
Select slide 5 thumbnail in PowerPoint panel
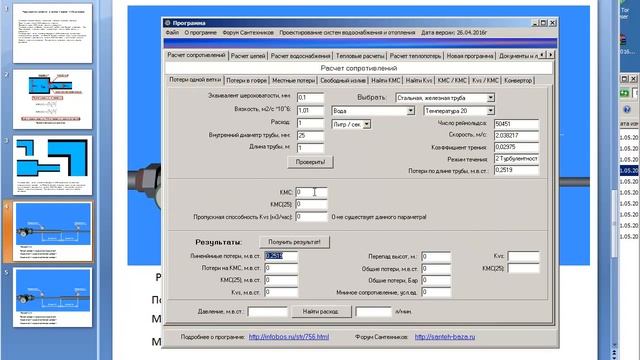click(52, 298)
